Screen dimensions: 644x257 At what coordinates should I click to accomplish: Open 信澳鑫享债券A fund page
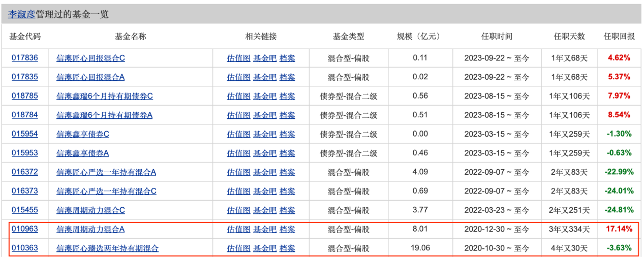pyautogui.click(x=83, y=153)
